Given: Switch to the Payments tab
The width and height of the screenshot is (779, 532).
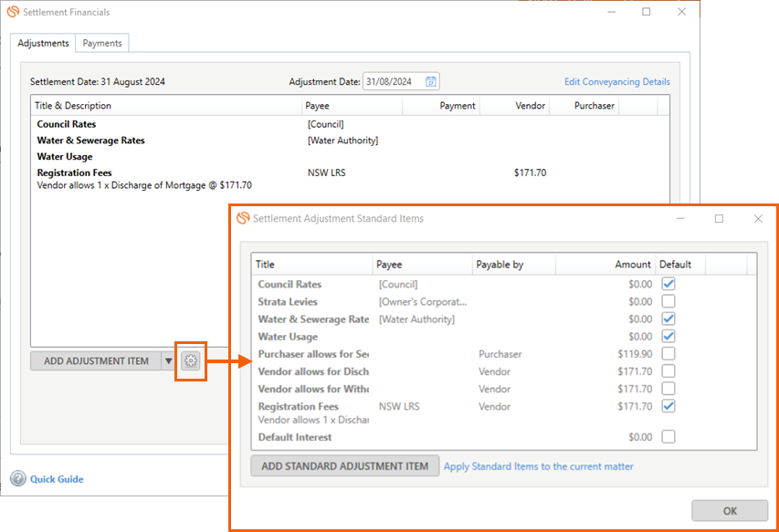Looking at the screenshot, I should pos(102,43).
